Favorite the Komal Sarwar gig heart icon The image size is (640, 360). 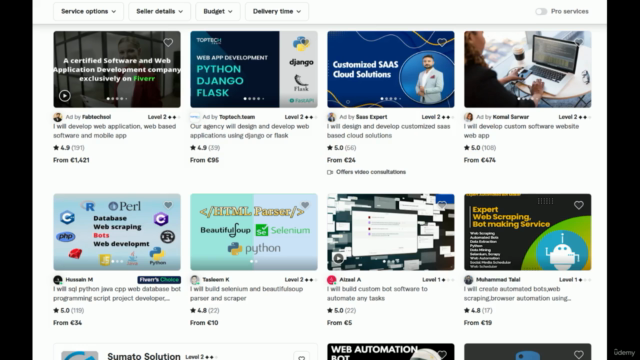pos(579,42)
